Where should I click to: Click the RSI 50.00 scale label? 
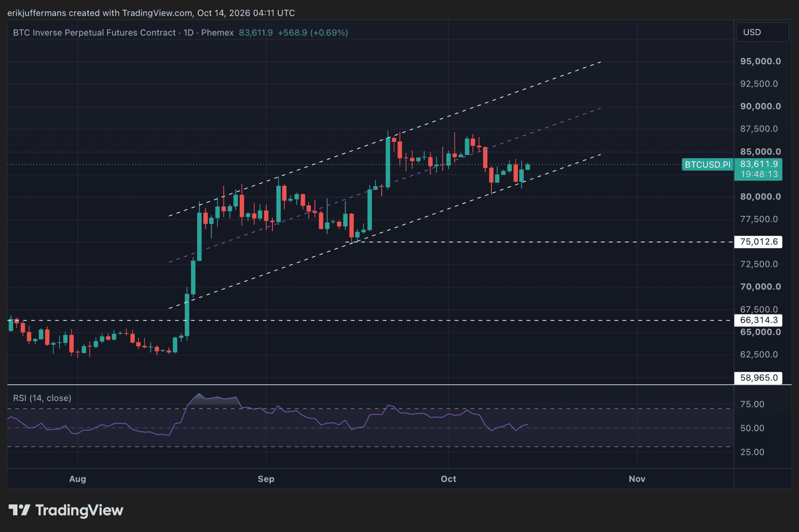(752, 428)
